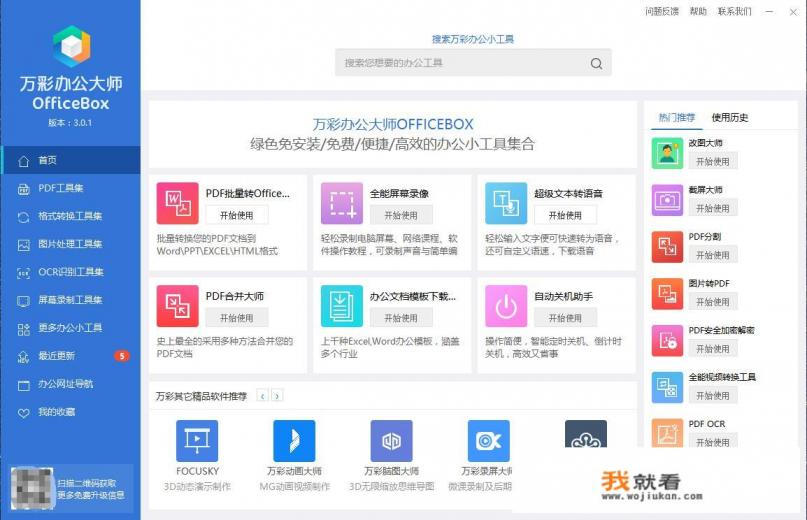Open 帮助 help link

(698, 11)
